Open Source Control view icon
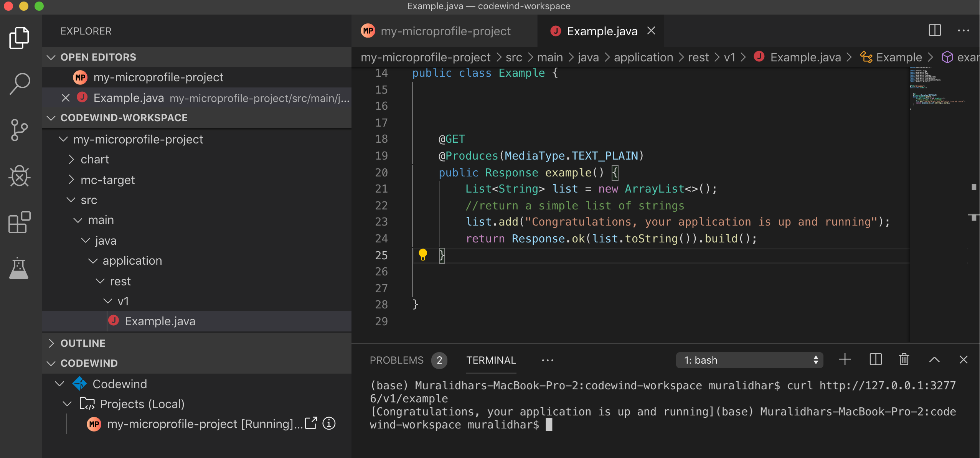 pos(19,130)
